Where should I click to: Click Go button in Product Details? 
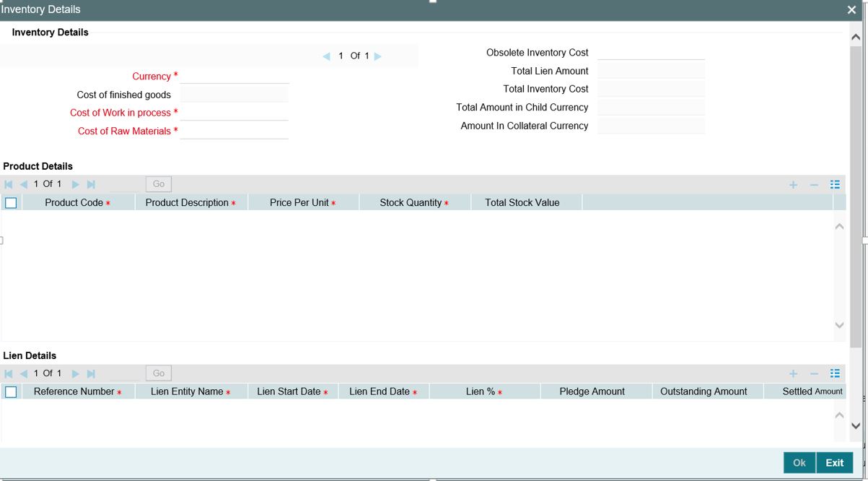point(159,184)
